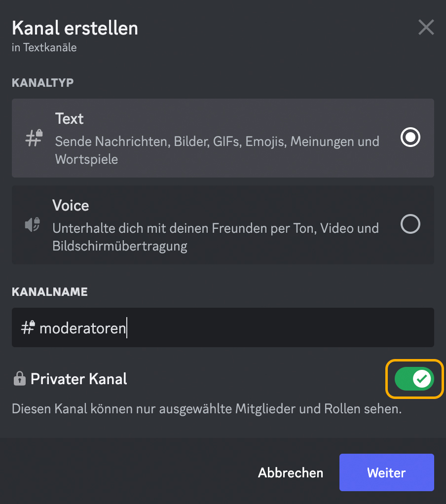Click the KANALTYP section heading
This screenshot has width=446, height=504.
tap(43, 82)
